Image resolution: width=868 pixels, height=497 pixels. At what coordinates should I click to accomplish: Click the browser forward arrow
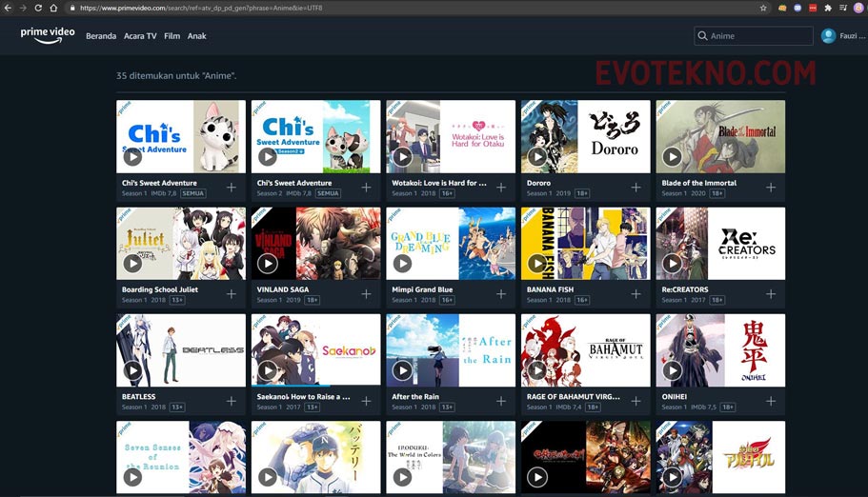[23, 8]
